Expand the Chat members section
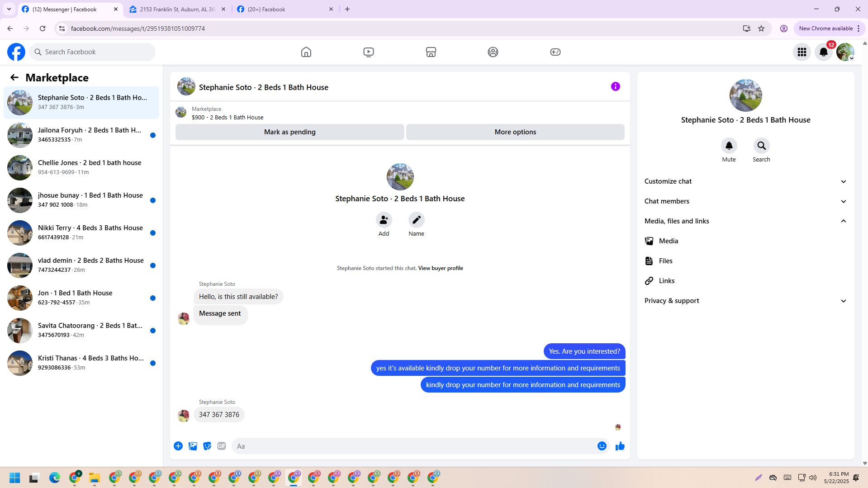Image resolution: width=868 pixels, height=488 pixels. (x=746, y=201)
